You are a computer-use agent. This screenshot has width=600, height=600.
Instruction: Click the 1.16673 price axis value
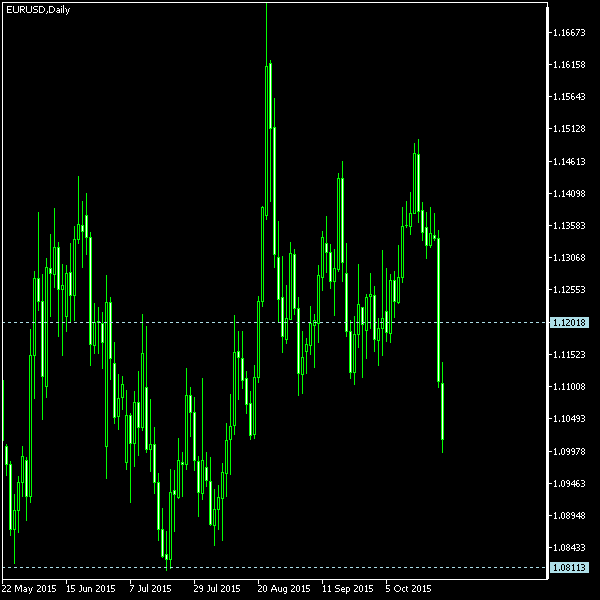569,33
